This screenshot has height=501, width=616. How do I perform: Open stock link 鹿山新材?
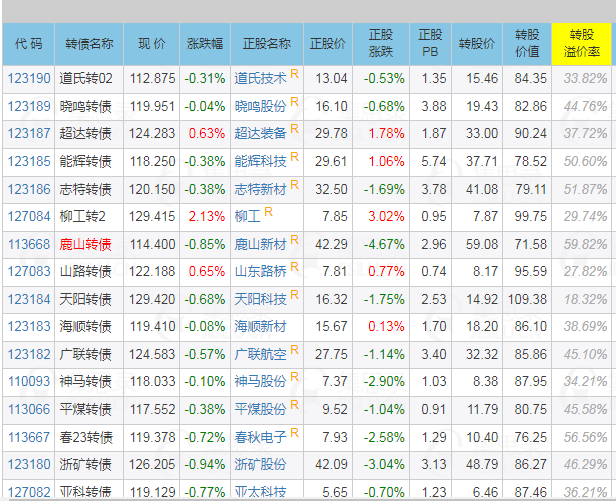[260, 244]
